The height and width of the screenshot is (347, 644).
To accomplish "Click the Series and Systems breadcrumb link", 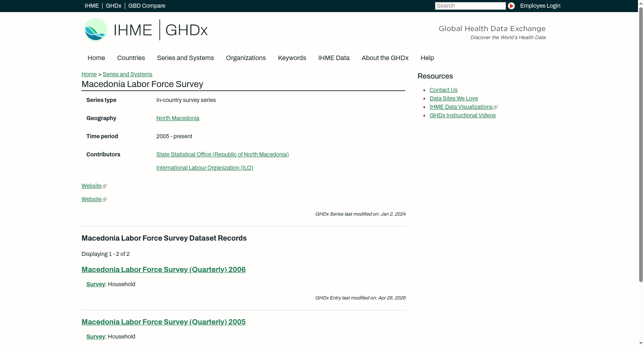I will tap(127, 74).
